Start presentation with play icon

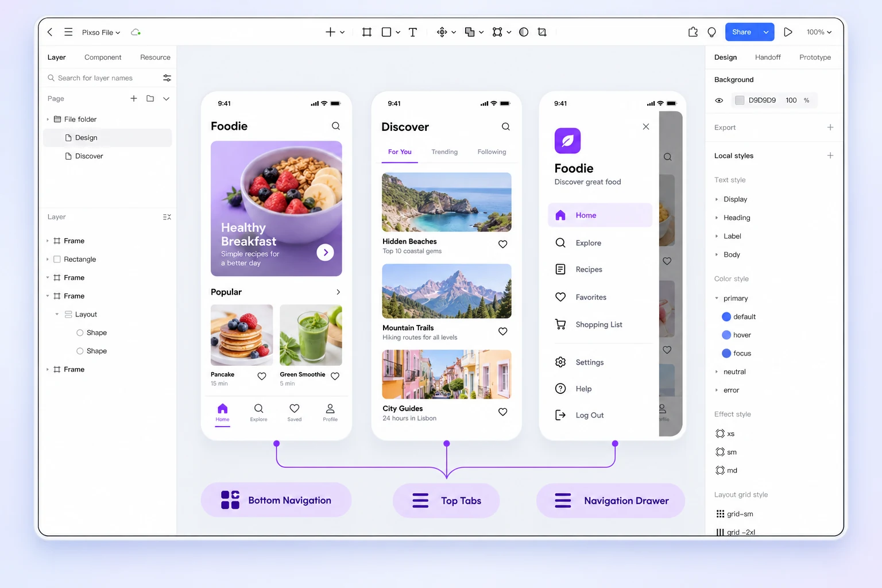788,32
